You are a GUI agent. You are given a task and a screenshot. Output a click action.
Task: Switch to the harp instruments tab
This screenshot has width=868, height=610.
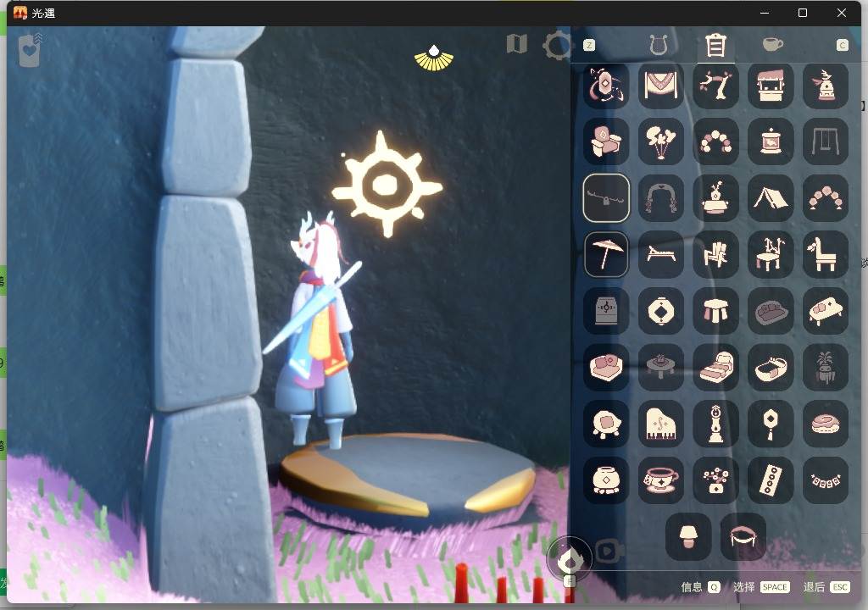pos(658,45)
